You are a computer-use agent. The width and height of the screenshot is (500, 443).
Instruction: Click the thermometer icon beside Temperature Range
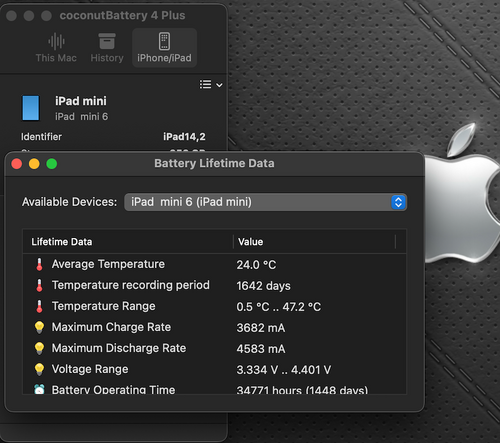pos(39,306)
